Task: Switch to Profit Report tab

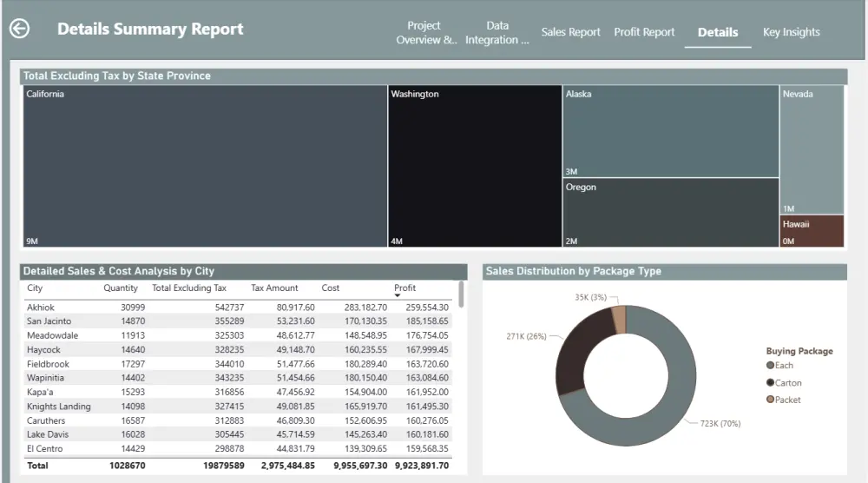Action: (644, 32)
